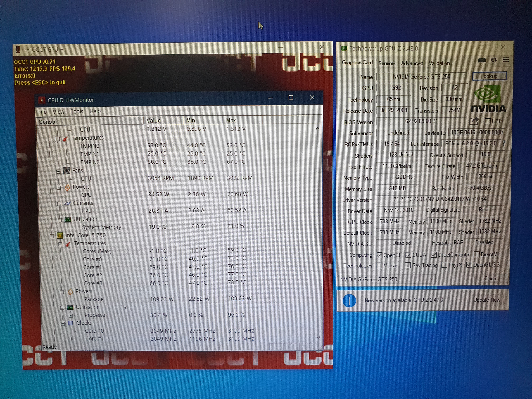The height and width of the screenshot is (399, 532).
Task: Collapse the Utilization node above System Memory
Action: (60, 220)
